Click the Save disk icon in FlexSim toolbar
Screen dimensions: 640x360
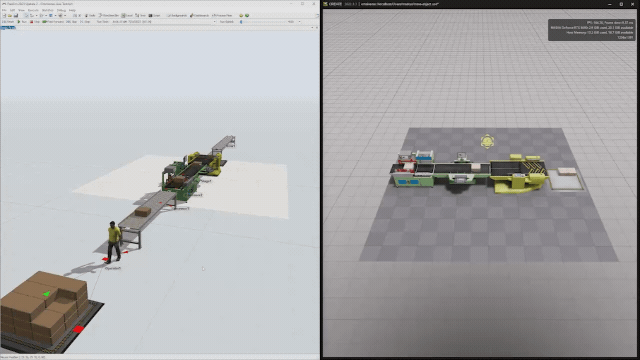click(x=16, y=16)
